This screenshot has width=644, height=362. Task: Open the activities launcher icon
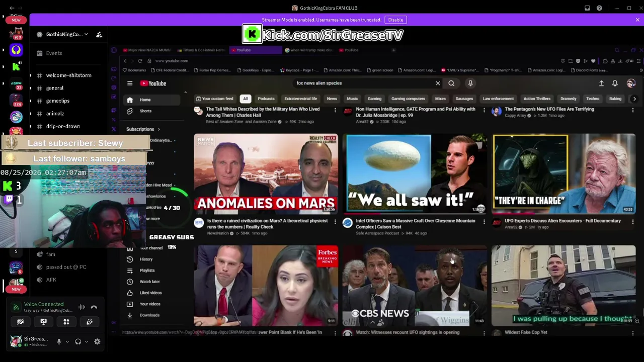pyautogui.click(x=66, y=322)
